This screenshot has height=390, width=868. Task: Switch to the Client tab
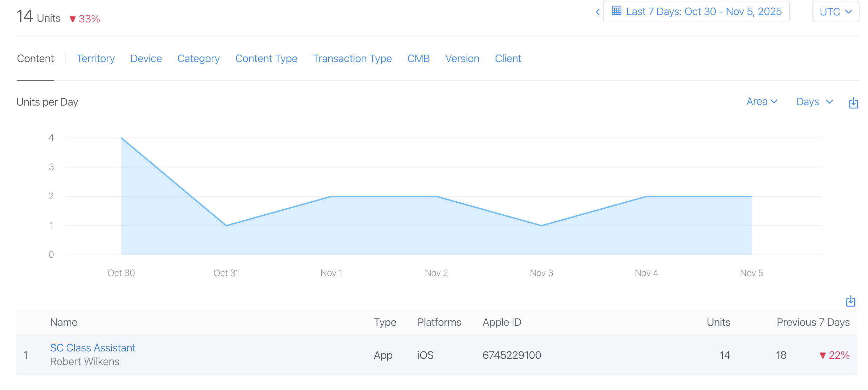tap(508, 59)
